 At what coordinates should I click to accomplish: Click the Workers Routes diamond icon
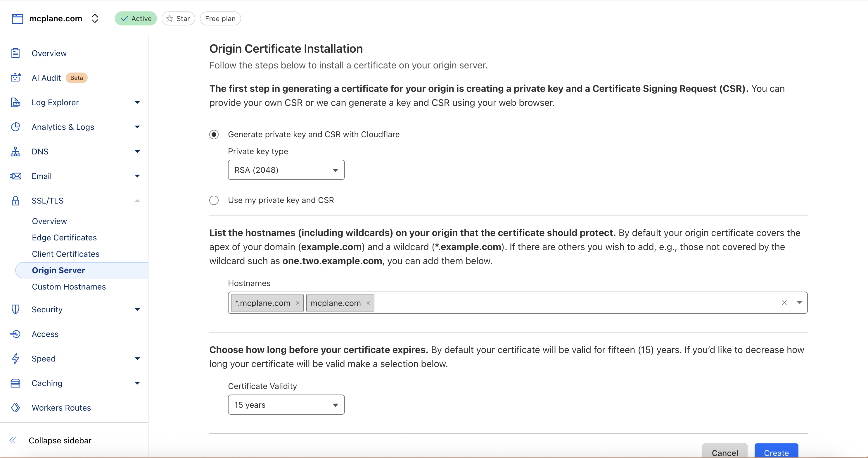(x=15, y=408)
